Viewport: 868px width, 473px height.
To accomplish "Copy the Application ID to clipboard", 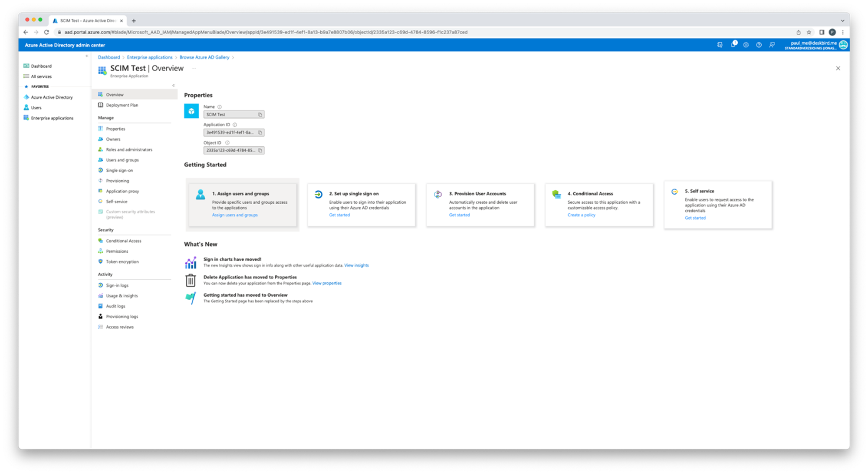I will (x=260, y=132).
